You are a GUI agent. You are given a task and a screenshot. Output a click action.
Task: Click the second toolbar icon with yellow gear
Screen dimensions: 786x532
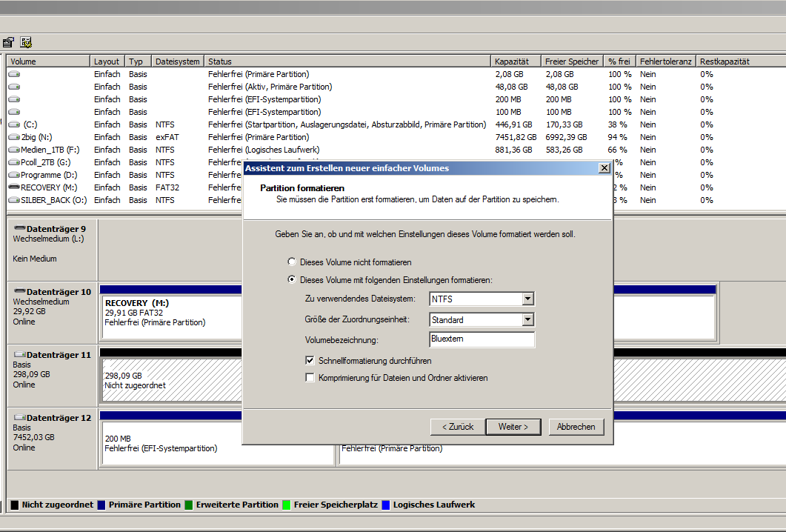pyautogui.click(x=26, y=42)
